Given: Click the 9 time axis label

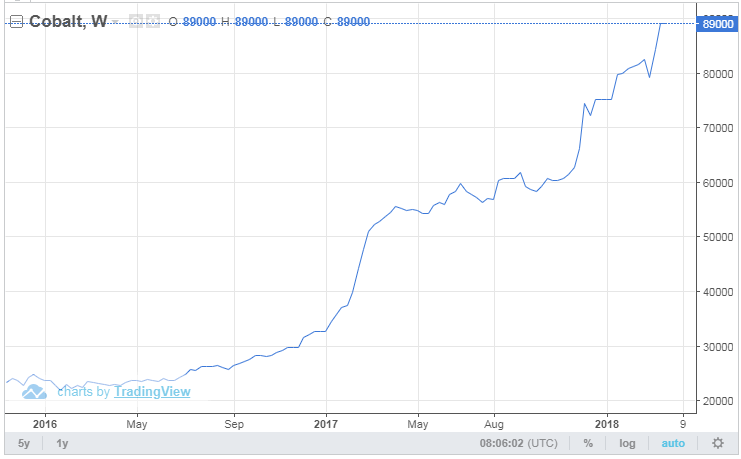Looking at the screenshot, I should pos(683,424).
